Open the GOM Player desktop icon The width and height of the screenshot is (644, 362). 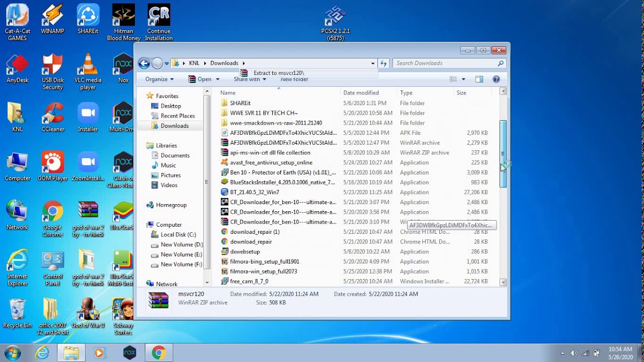(52, 166)
